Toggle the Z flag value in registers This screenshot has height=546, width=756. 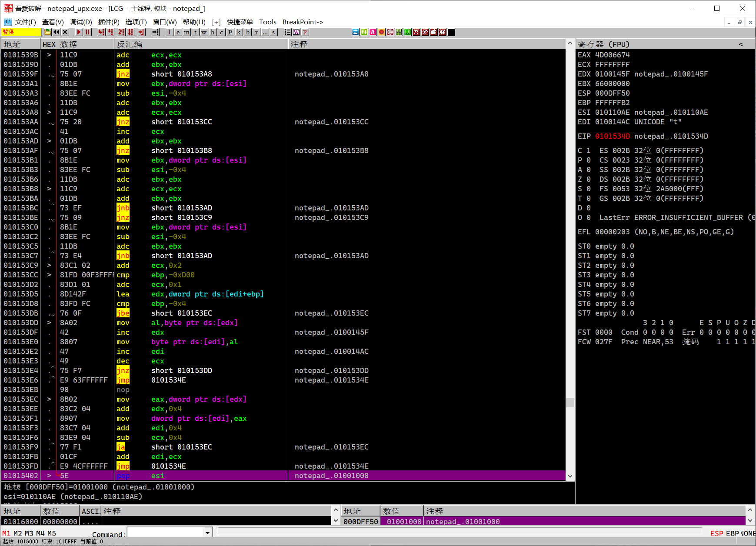point(588,179)
